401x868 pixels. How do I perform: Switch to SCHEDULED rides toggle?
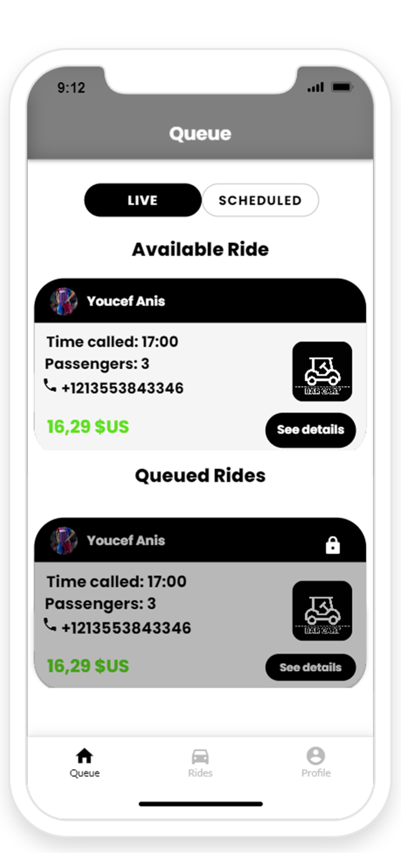tap(260, 200)
